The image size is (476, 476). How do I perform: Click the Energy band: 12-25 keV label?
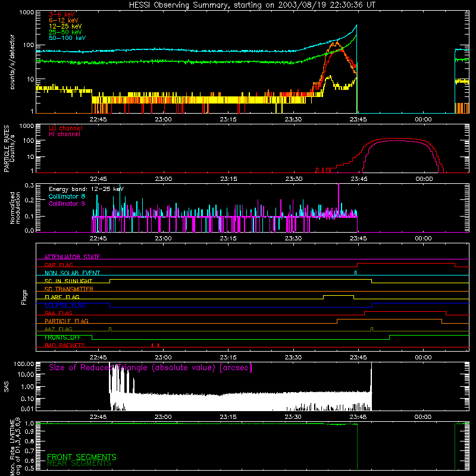(86, 189)
